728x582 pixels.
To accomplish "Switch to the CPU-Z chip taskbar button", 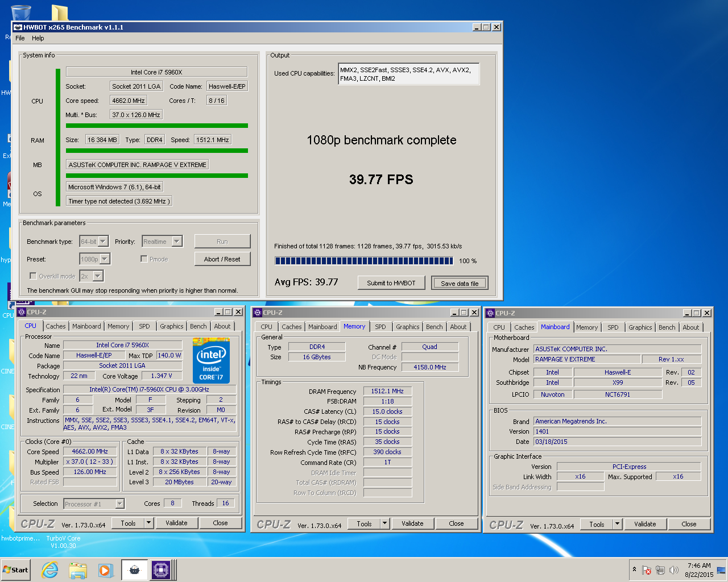I will (x=161, y=570).
